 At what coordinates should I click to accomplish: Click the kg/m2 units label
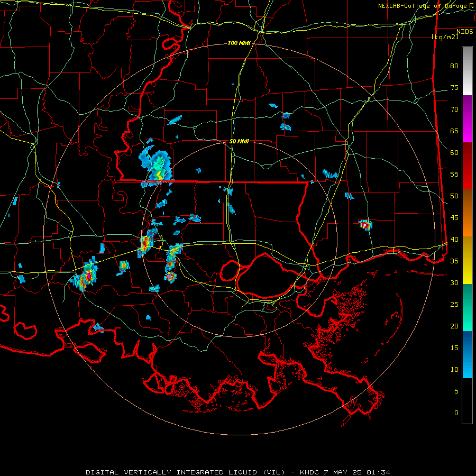click(x=445, y=37)
